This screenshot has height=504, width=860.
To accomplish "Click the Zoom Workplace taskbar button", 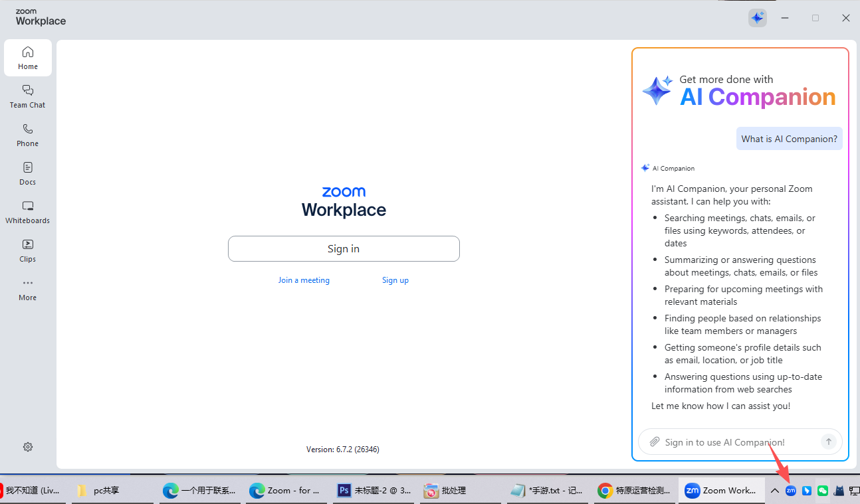I will pyautogui.click(x=720, y=491).
